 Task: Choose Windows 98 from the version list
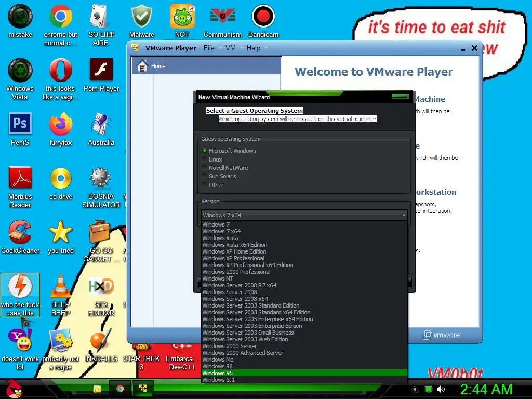coord(304,366)
